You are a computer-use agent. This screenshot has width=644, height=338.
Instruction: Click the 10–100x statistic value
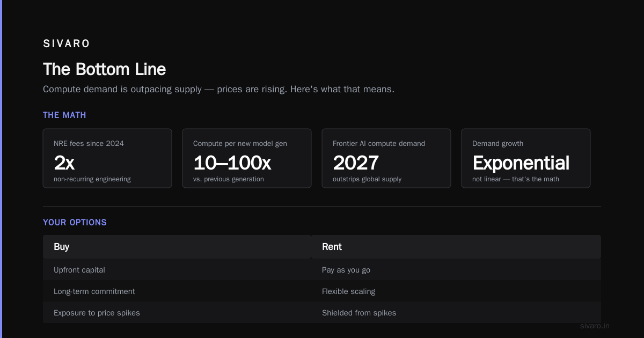[x=232, y=163]
